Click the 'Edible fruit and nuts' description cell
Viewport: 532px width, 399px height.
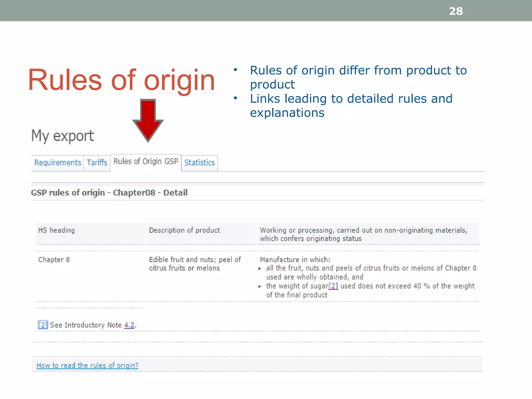pyautogui.click(x=195, y=264)
